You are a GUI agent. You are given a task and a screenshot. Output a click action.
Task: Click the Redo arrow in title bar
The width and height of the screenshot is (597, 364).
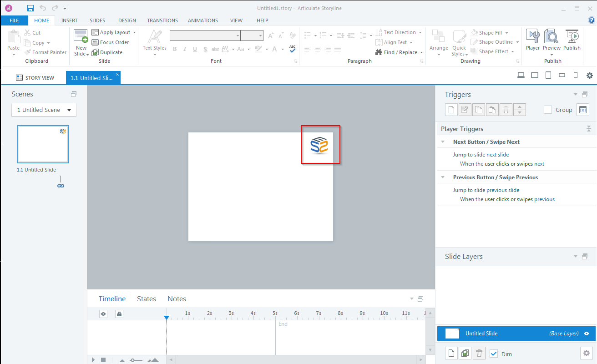click(55, 8)
